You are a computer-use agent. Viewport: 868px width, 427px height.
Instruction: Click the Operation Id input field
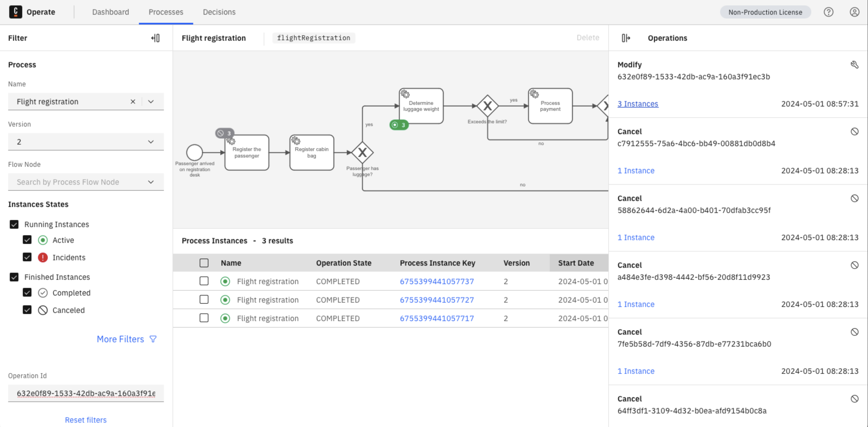click(86, 393)
